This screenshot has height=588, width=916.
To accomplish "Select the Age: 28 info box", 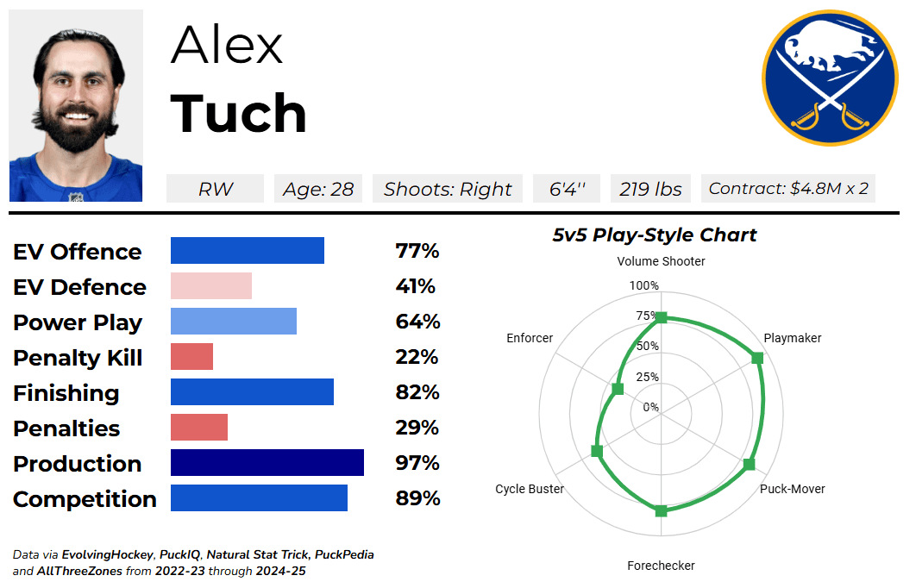I will point(317,189).
